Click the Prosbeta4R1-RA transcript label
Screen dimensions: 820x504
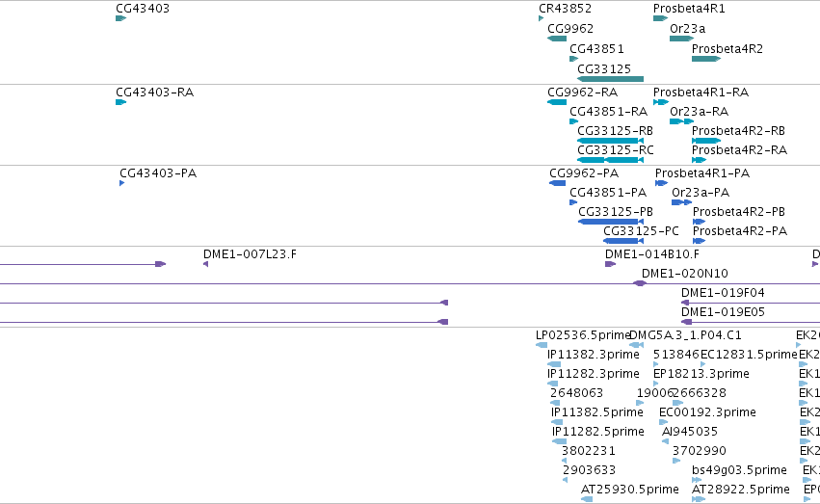[701, 93]
